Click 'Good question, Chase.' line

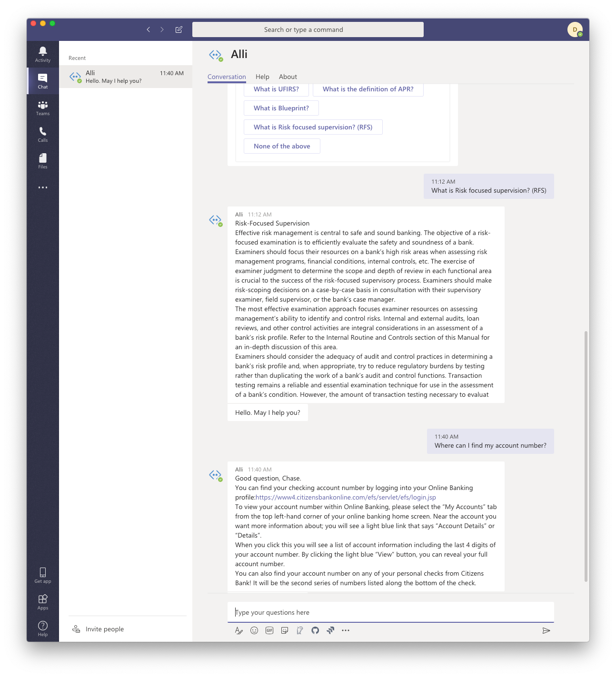[x=268, y=478]
